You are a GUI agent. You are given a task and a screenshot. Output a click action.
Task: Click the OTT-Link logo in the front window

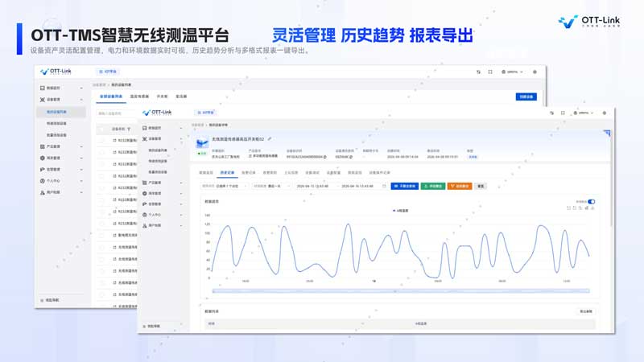157,112
